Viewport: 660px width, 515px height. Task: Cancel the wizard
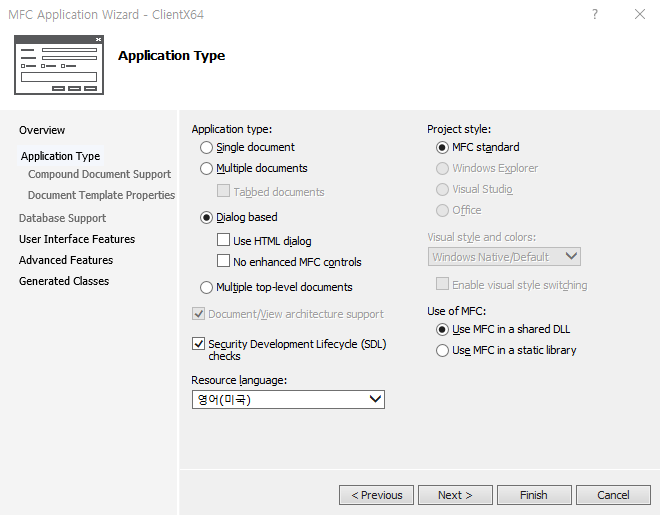pyautogui.click(x=613, y=495)
